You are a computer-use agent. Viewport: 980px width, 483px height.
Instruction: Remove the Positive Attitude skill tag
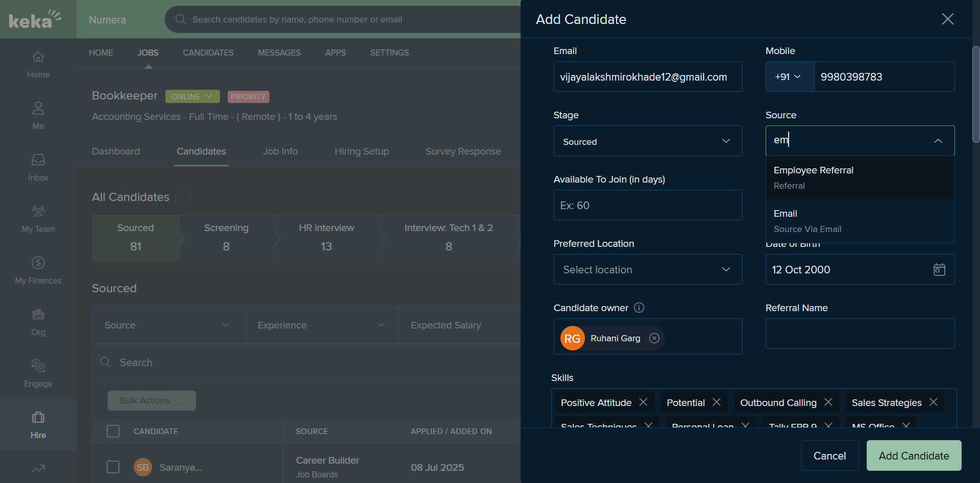pos(644,402)
